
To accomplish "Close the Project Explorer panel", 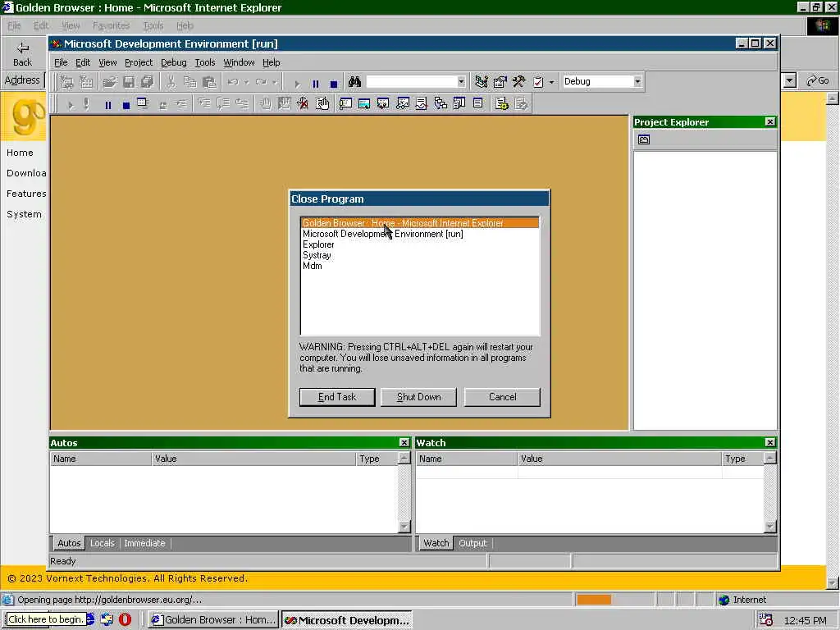I will (769, 122).
